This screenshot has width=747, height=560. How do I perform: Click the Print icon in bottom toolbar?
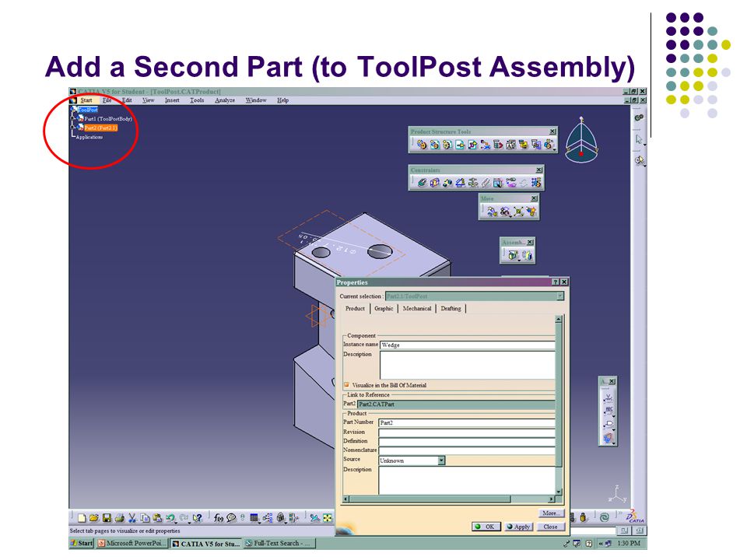pos(120,518)
